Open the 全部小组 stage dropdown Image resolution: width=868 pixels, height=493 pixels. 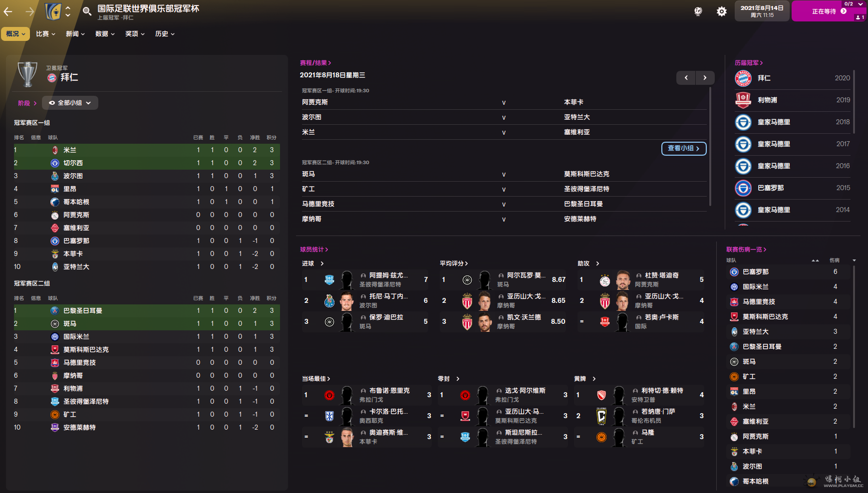click(70, 103)
